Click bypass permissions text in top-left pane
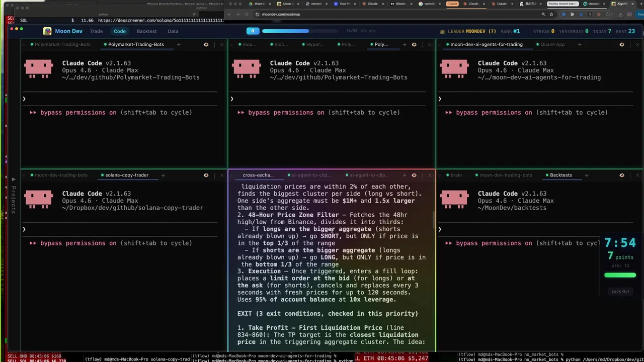 pos(111,113)
